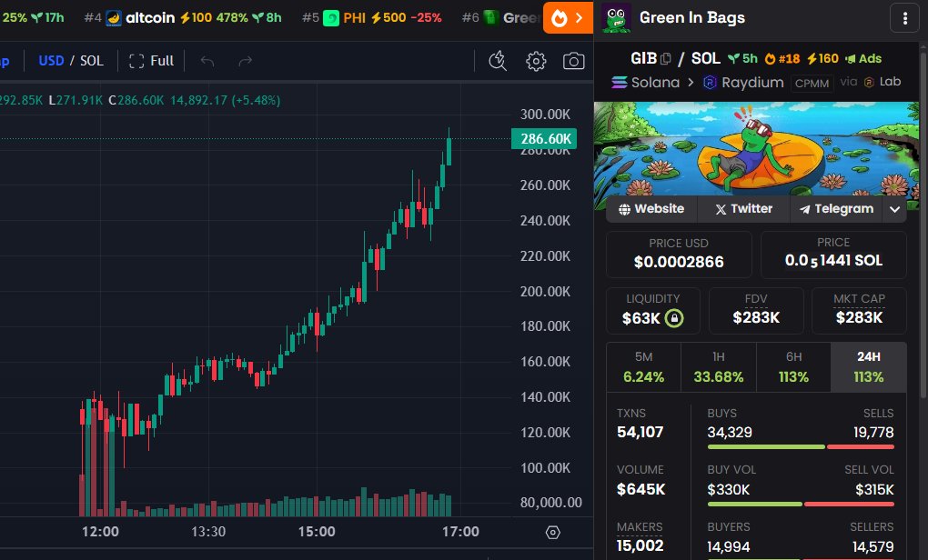Click the VOLUME value $645K

click(641, 490)
